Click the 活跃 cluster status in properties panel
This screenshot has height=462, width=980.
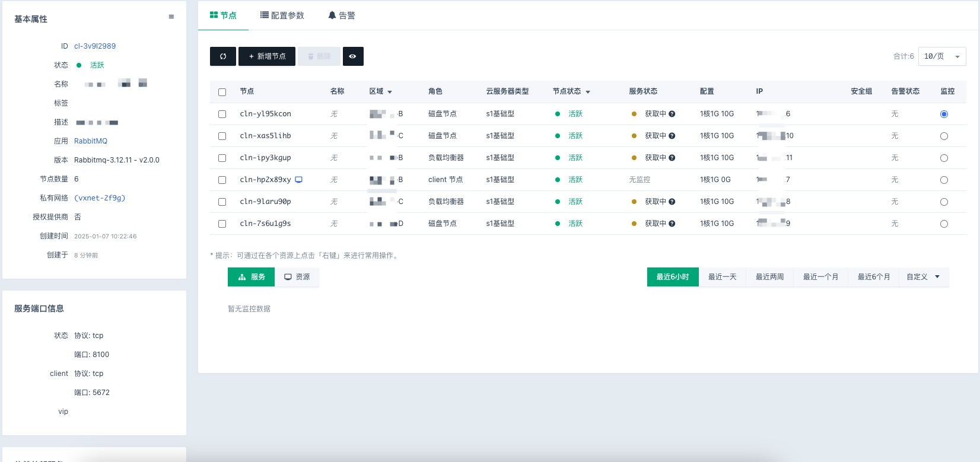pyautogui.click(x=97, y=65)
